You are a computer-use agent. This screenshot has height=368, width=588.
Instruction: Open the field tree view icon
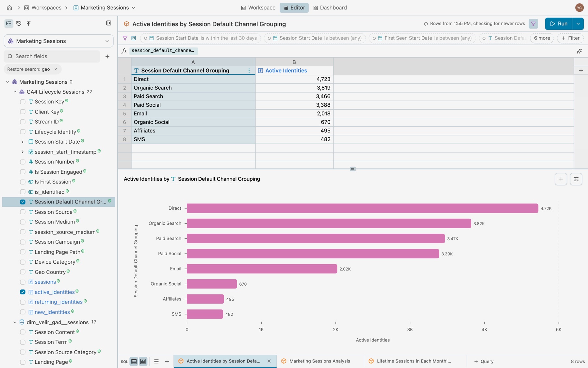pos(9,23)
